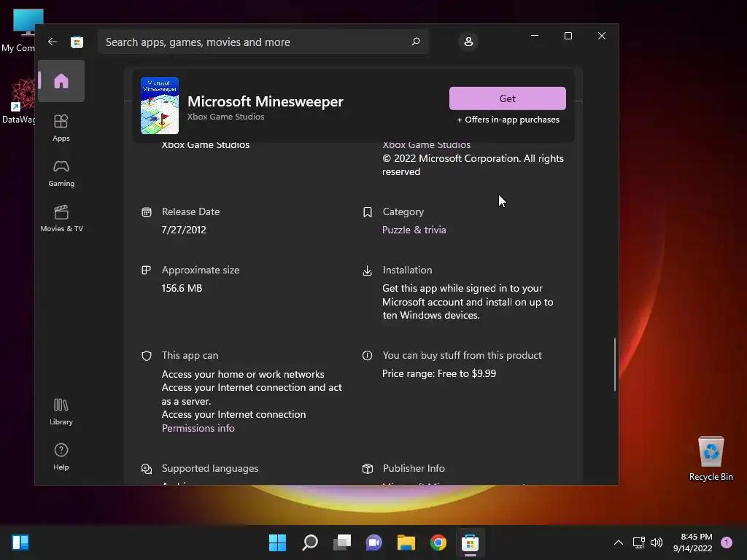Open the Windows Start menu
This screenshot has height=560, width=747.
pos(277,542)
